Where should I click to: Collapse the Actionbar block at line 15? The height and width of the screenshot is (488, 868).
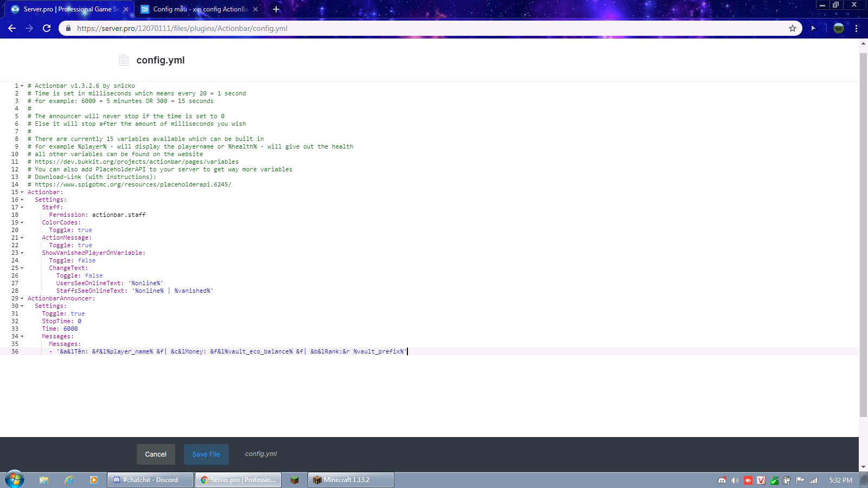point(22,192)
